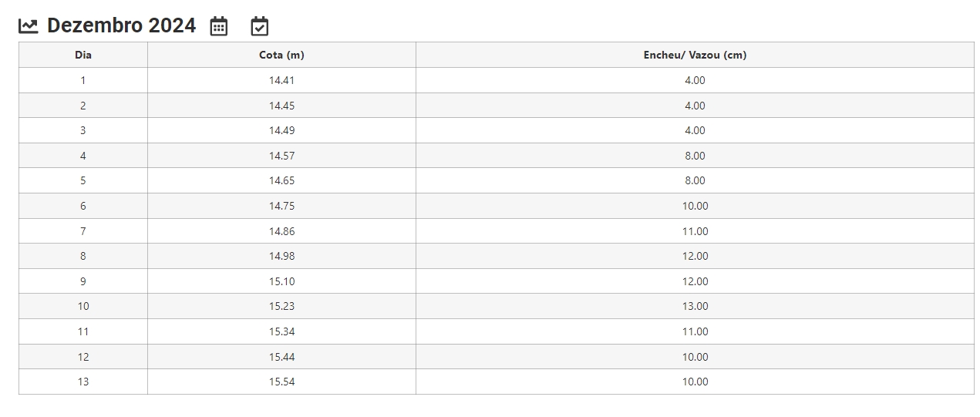Click the line chart icon beside the title

coord(29,26)
